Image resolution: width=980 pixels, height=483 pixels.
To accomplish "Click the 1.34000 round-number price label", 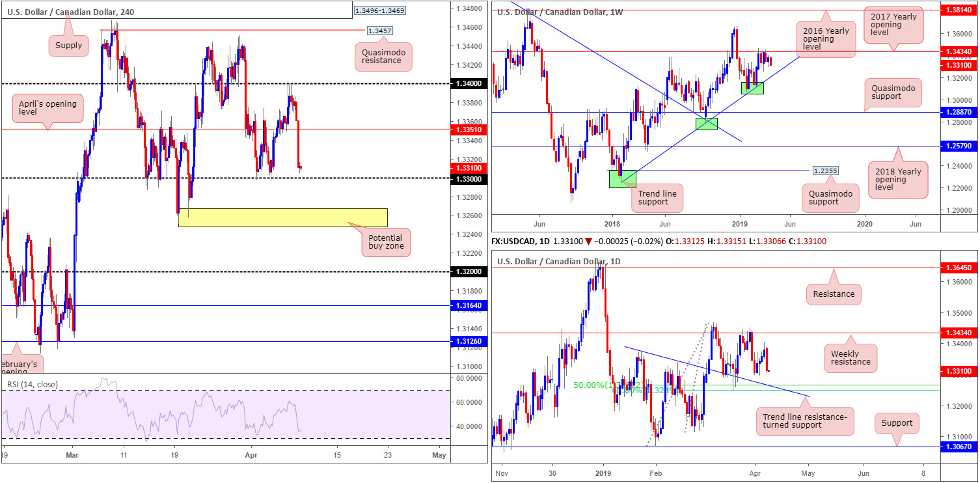I will (468, 84).
